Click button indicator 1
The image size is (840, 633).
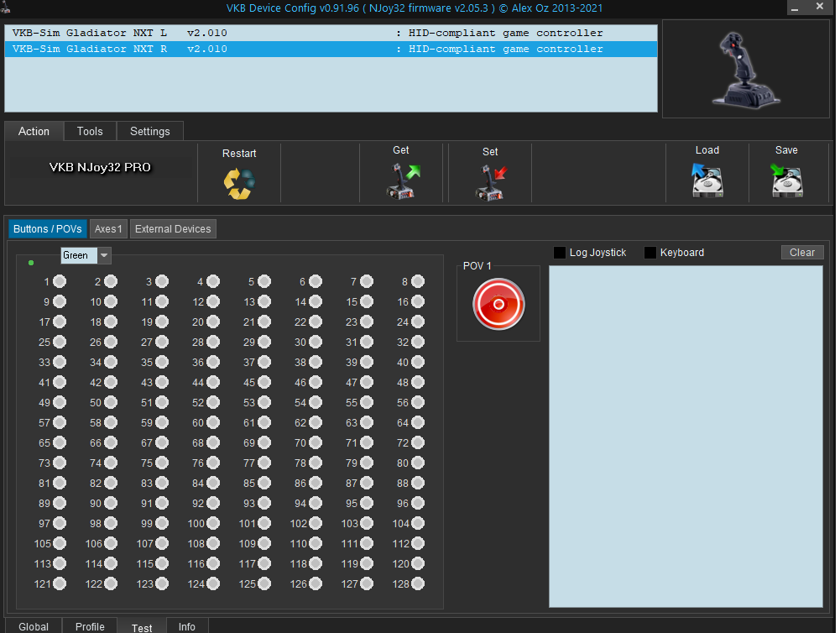[x=60, y=281]
